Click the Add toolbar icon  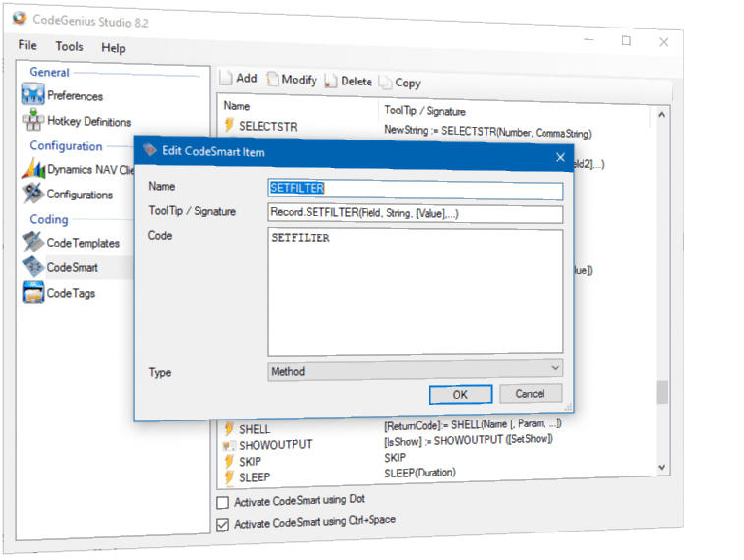tap(226, 78)
